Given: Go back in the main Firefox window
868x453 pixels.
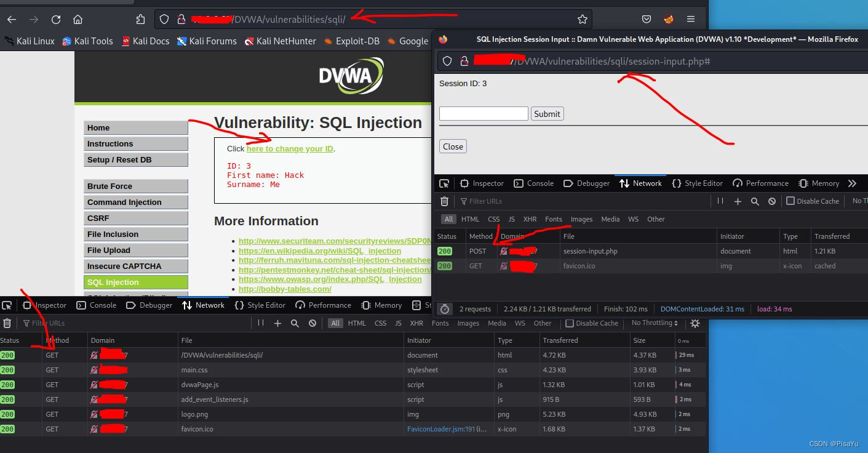Looking at the screenshot, I should 12,19.
